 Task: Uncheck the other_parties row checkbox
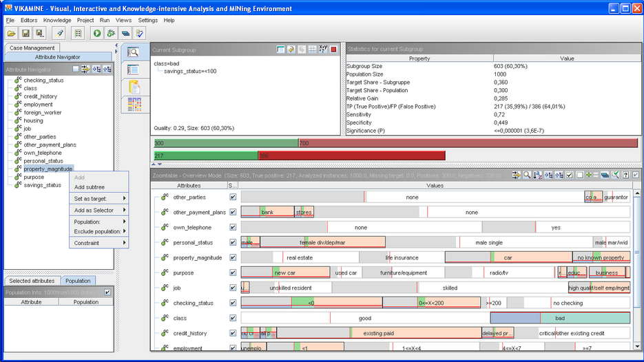click(233, 198)
